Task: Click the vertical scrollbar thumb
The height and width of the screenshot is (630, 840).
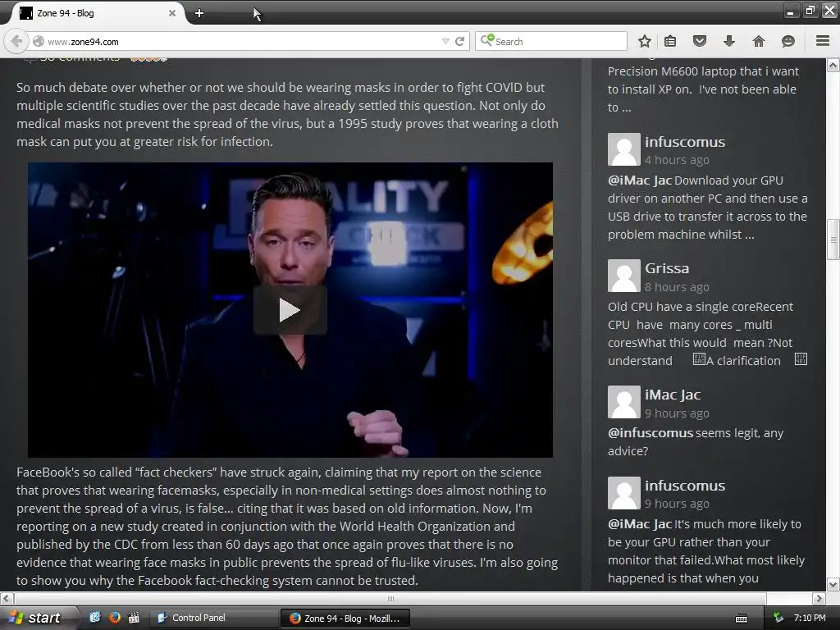Action: (833, 240)
